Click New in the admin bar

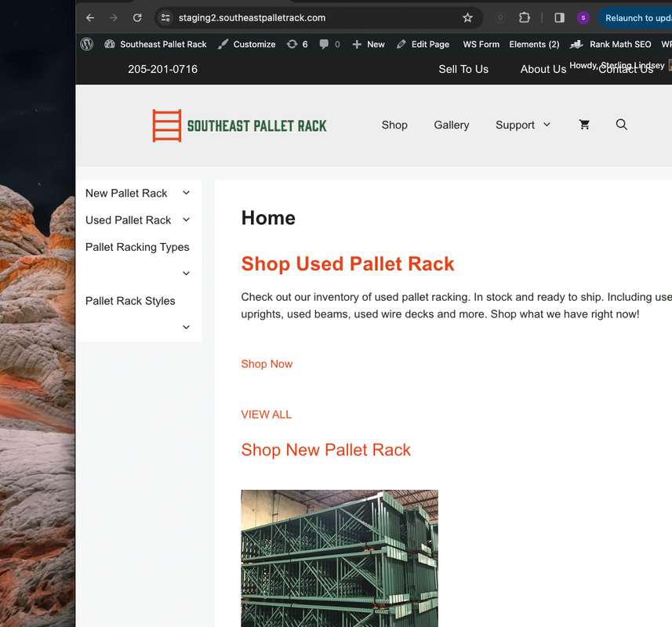tap(369, 44)
